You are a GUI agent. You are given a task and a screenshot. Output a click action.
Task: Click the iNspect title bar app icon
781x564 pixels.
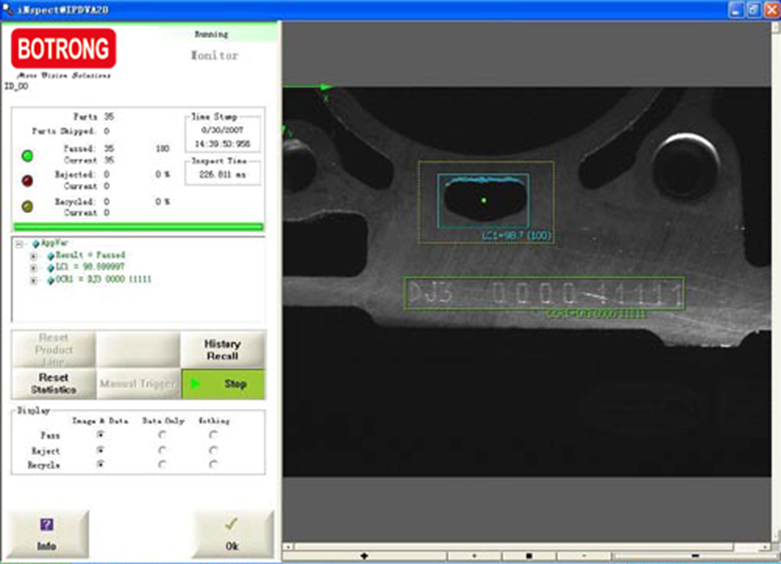(x=7, y=9)
